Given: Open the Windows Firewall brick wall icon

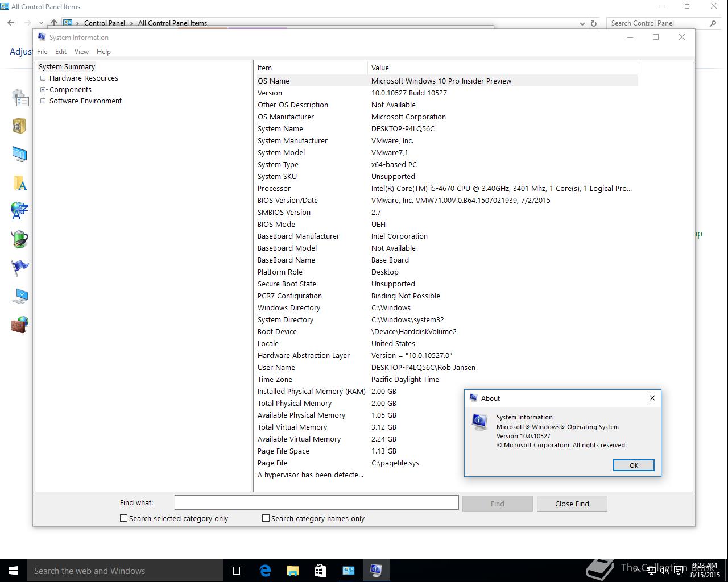Looking at the screenshot, I should coord(20,325).
